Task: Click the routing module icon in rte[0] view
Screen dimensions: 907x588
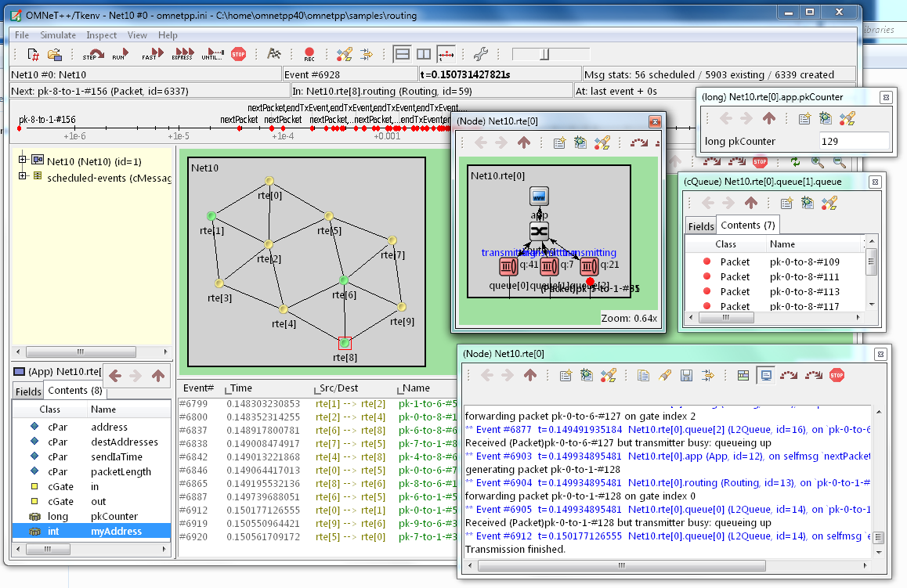Action: click(539, 231)
